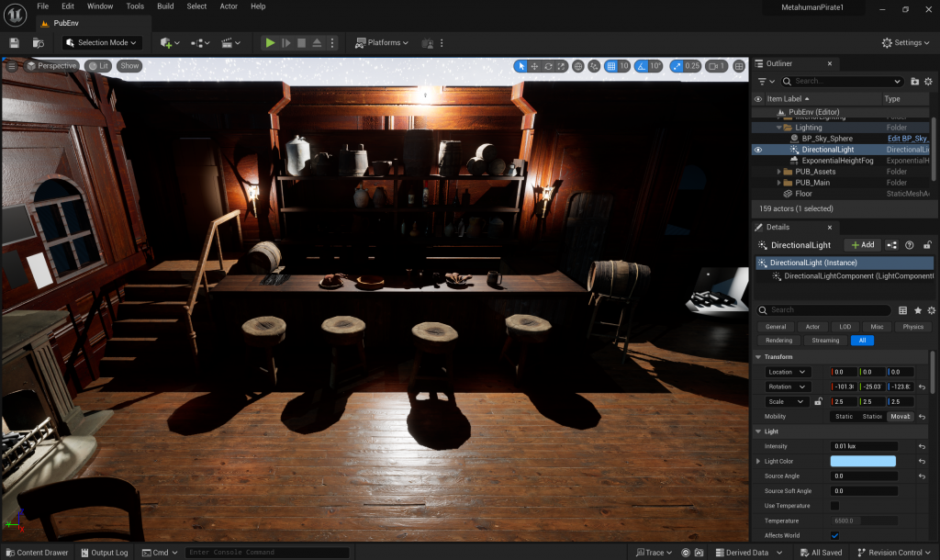Open the viewport hamburger options menu
This screenshot has width=940, height=560.
(11, 66)
